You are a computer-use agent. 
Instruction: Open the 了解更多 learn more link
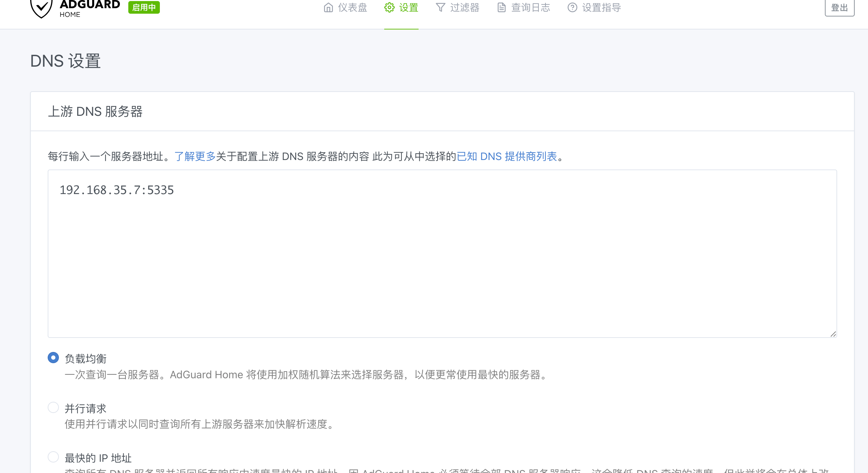(195, 156)
